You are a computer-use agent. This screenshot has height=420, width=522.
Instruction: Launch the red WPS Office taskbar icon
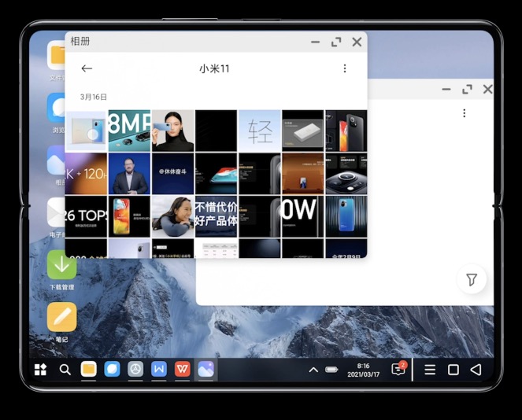182,369
